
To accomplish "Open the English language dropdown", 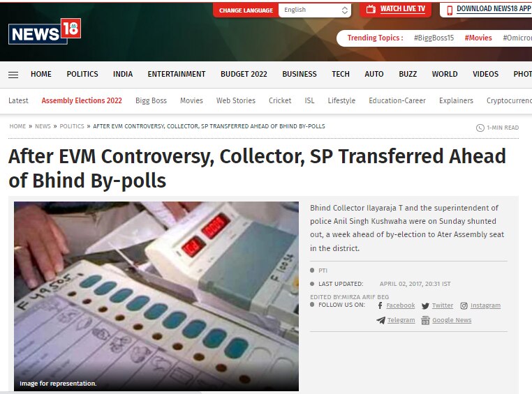I will (x=314, y=10).
